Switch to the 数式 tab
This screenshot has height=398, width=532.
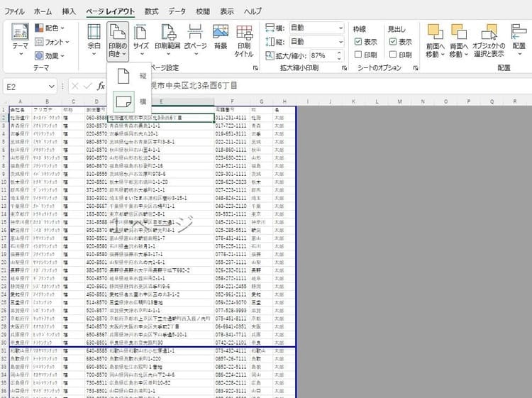pyautogui.click(x=151, y=11)
